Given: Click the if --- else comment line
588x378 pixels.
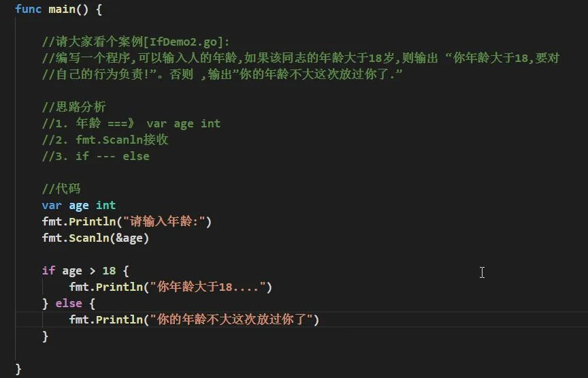Looking at the screenshot, I should click(x=96, y=156).
